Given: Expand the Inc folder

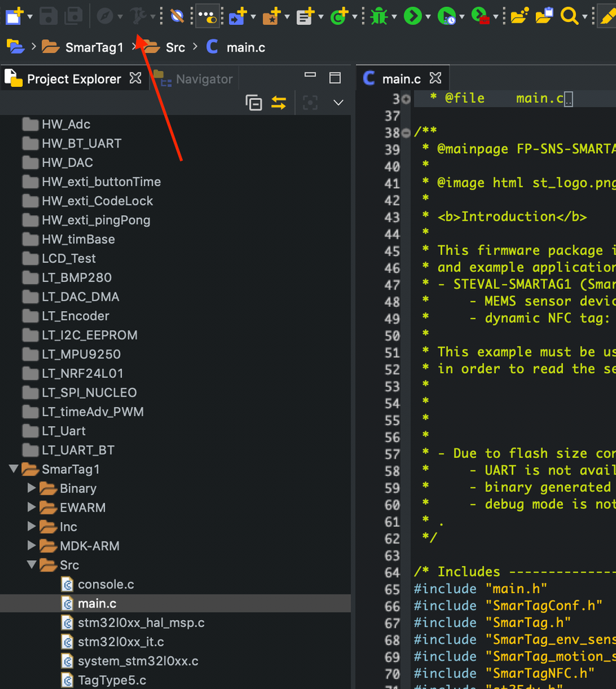Looking at the screenshot, I should (31, 526).
